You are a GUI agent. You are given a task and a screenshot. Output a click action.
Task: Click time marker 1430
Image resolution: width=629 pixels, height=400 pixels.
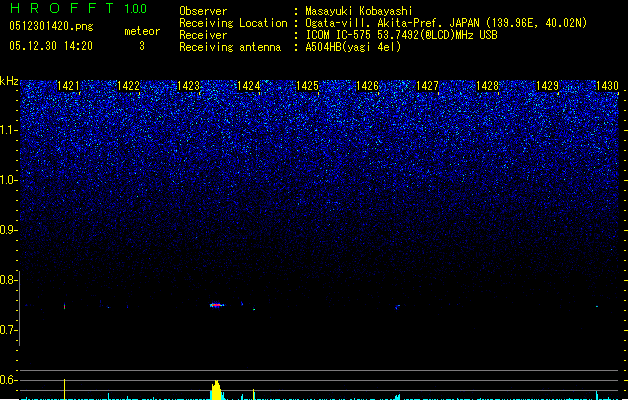coord(607,86)
